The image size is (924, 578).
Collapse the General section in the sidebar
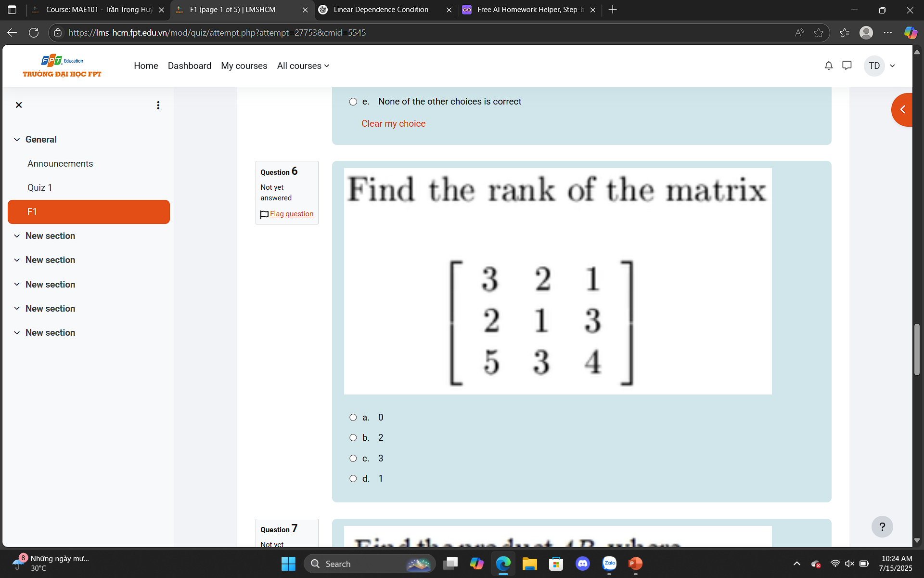coord(17,139)
